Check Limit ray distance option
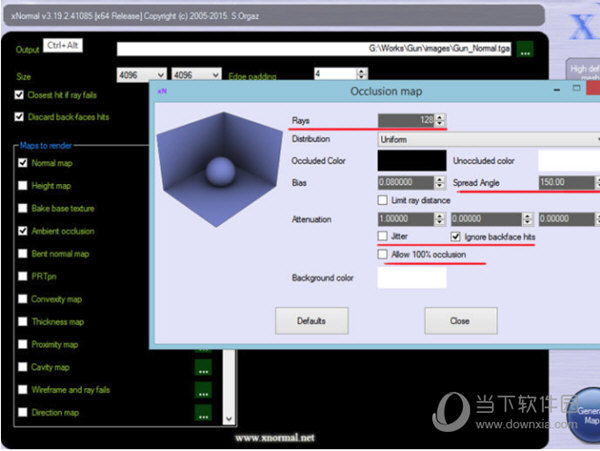This screenshot has width=600, height=451. pos(382,200)
